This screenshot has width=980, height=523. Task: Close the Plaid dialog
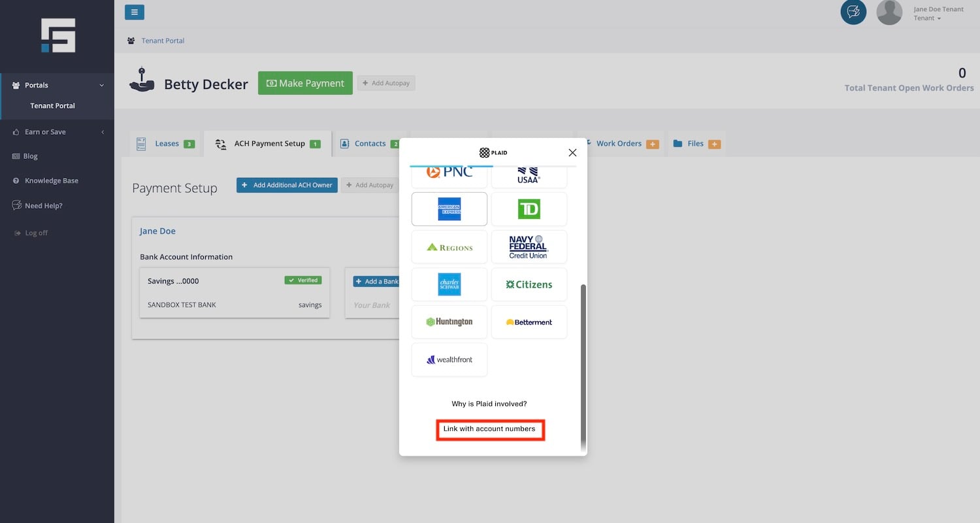click(572, 152)
